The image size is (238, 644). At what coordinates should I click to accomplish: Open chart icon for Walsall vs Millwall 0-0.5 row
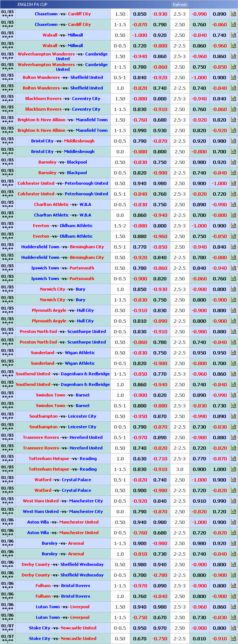pos(233,46)
